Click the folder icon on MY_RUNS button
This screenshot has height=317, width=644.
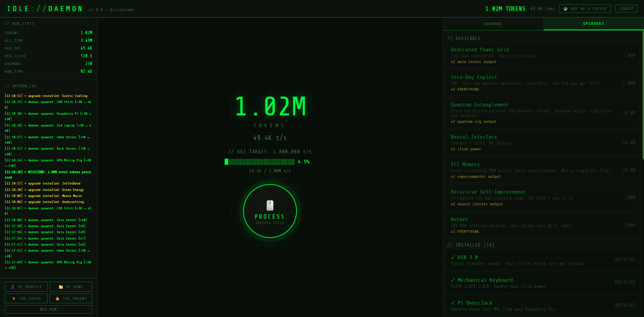60,286
